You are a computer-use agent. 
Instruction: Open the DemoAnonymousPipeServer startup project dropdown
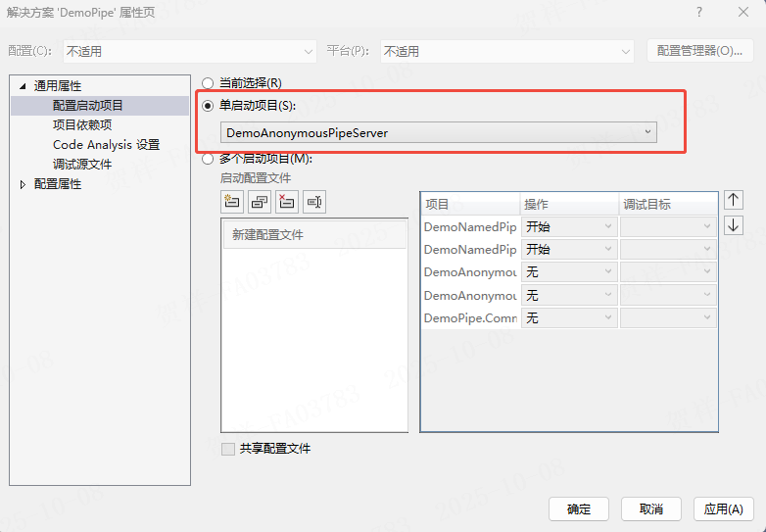coord(439,132)
